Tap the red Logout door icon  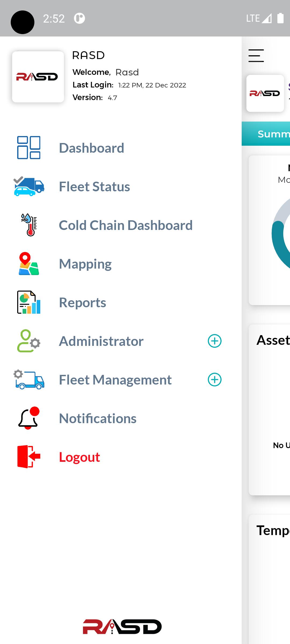(29, 457)
